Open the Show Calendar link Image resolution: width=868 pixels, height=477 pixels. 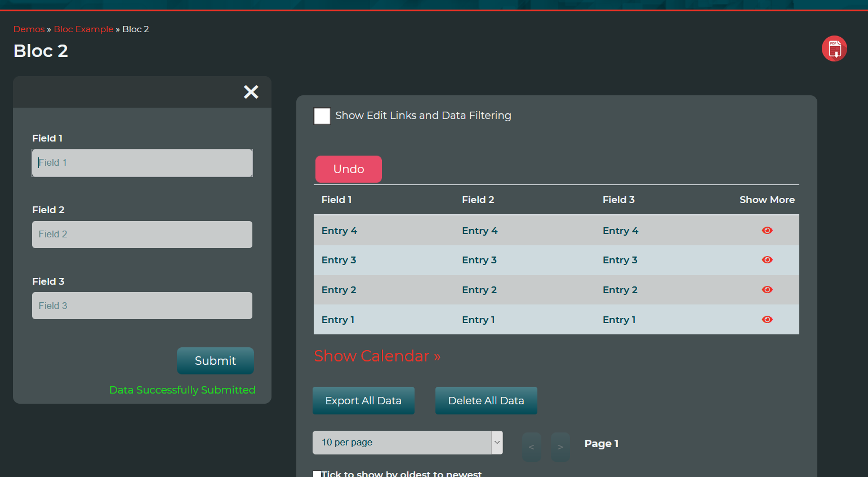coord(377,356)
